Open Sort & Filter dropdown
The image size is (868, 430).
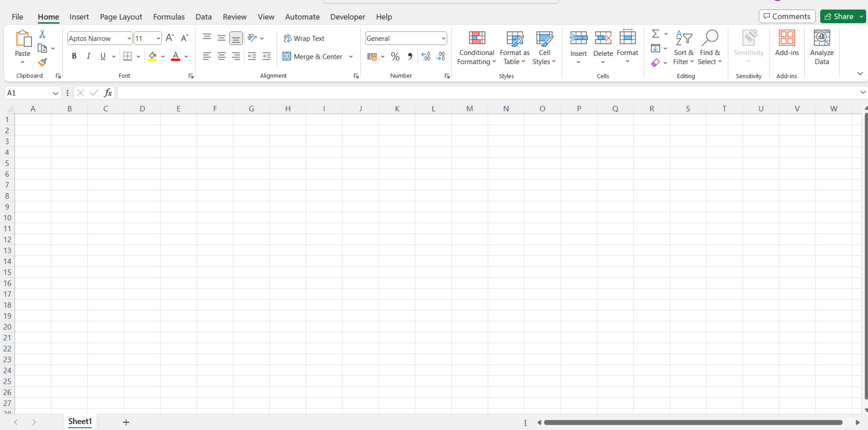tap(684, 48)
